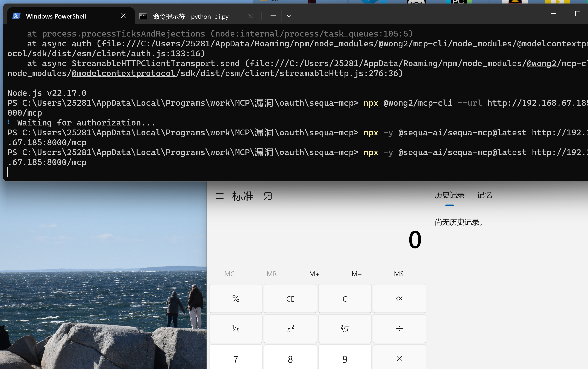Click the square root button
Viewport: 588px width, 369px height.
345,329
